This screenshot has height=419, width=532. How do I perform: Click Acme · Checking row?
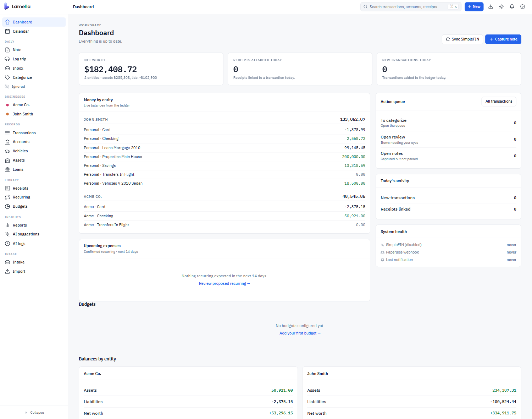coord(225,216)
